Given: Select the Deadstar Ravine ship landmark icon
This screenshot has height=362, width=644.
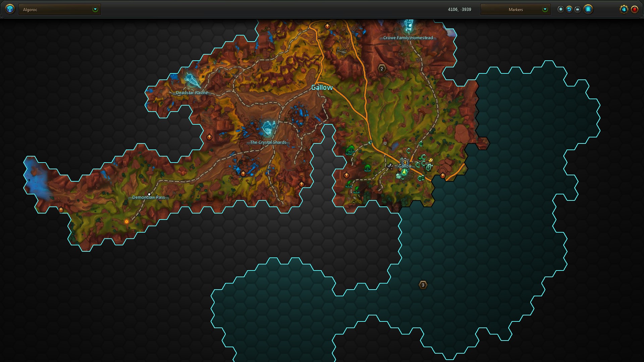Looking at the screenshot, I should point(192,80).
